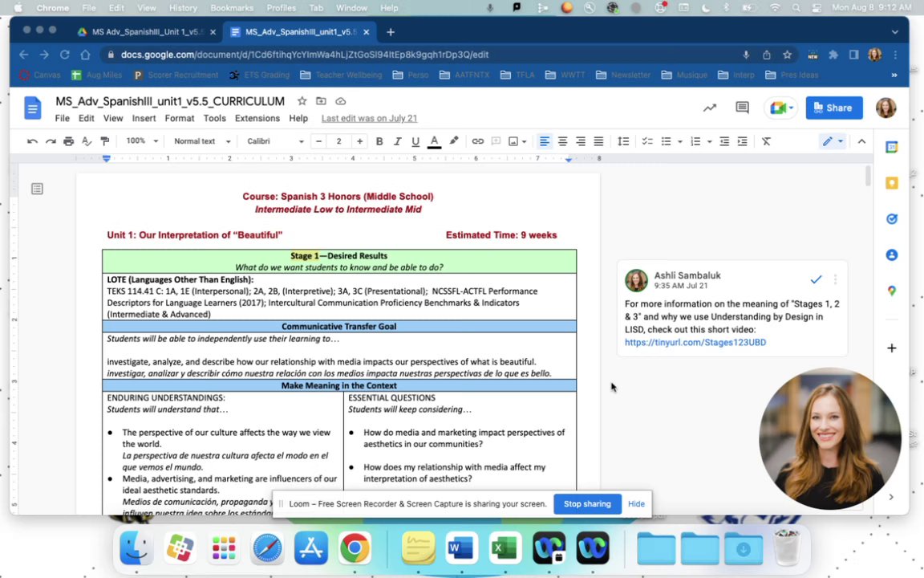Viewport: 924px width, 578px height.
Task: Open Microsoft Word from the dock
Action: click(461, 548)
